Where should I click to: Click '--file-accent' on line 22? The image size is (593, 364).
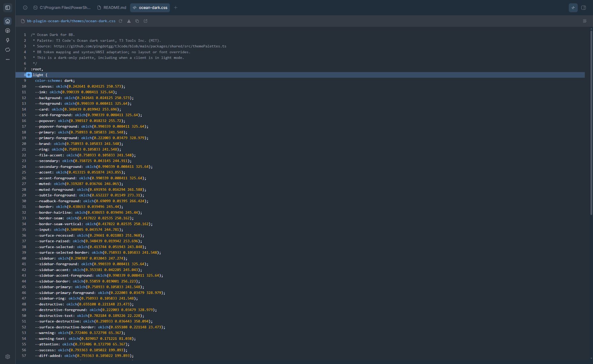[x=49, y=155]
